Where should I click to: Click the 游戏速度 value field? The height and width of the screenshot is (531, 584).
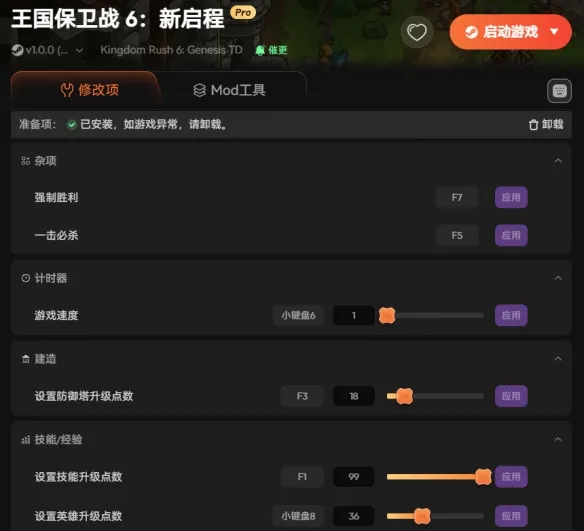click(353, 315)
